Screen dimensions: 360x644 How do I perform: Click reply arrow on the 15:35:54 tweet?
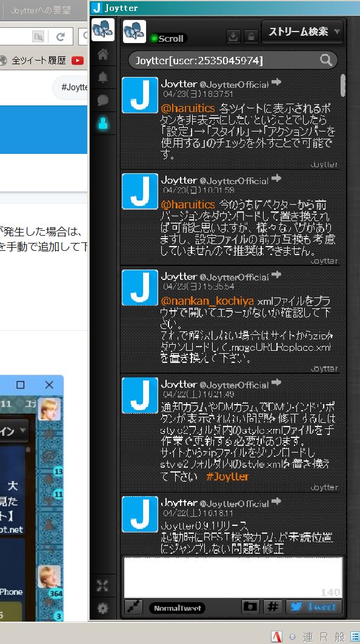[276, 275]
